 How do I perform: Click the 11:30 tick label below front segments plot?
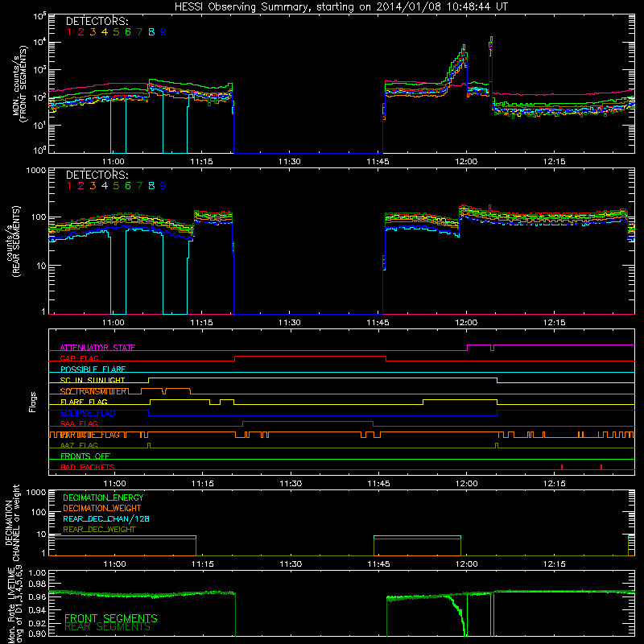290,162
